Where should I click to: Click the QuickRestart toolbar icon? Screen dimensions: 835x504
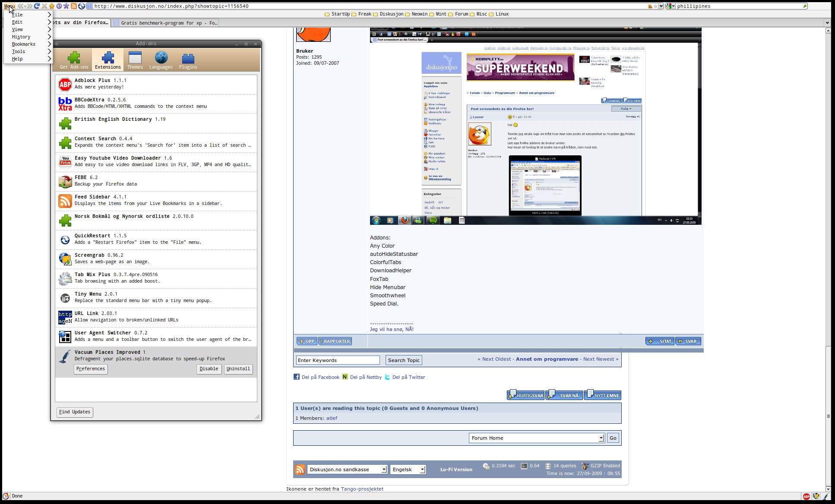[x=81, y=6]
